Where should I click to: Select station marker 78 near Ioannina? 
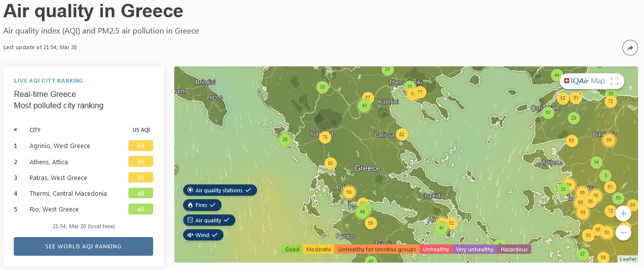[324, 138]
